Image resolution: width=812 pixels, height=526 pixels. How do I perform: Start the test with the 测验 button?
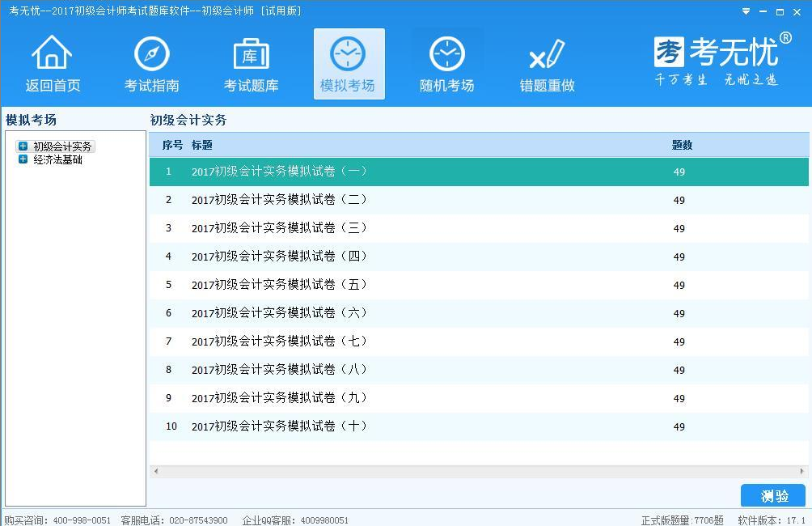[773, 495]
